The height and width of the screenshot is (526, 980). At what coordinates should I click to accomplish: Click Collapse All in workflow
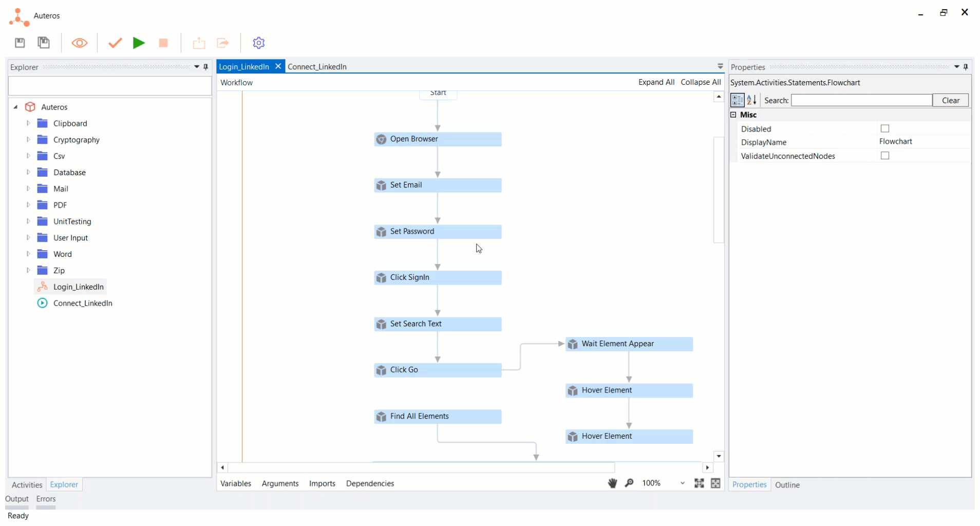click(701, 82)
